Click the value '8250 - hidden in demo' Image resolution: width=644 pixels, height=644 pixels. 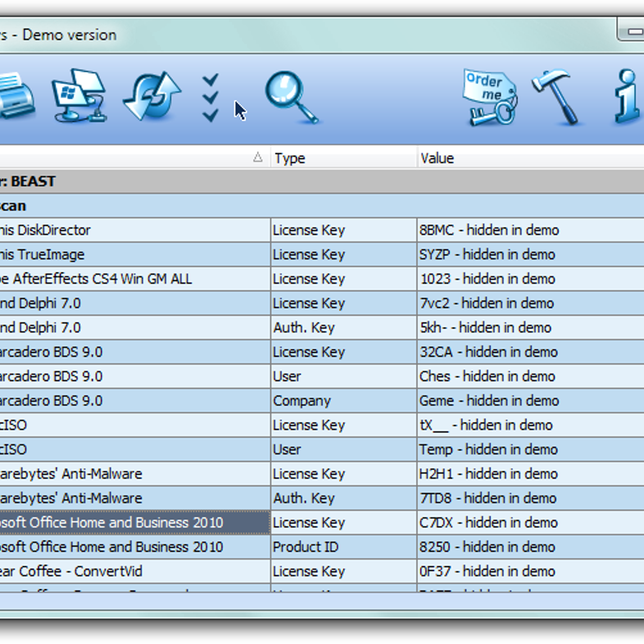point(487,547)
